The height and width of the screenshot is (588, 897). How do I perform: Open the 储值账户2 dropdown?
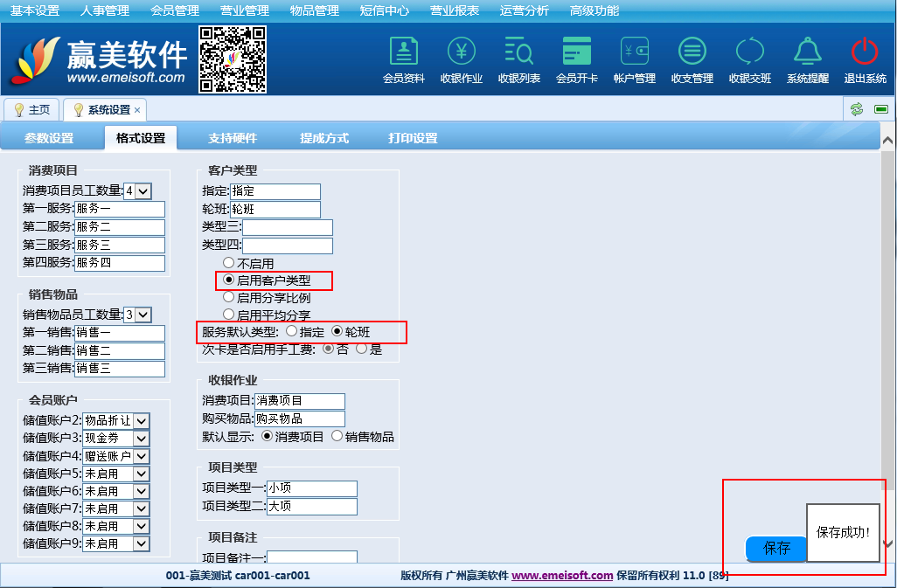(x=142, y=421)
